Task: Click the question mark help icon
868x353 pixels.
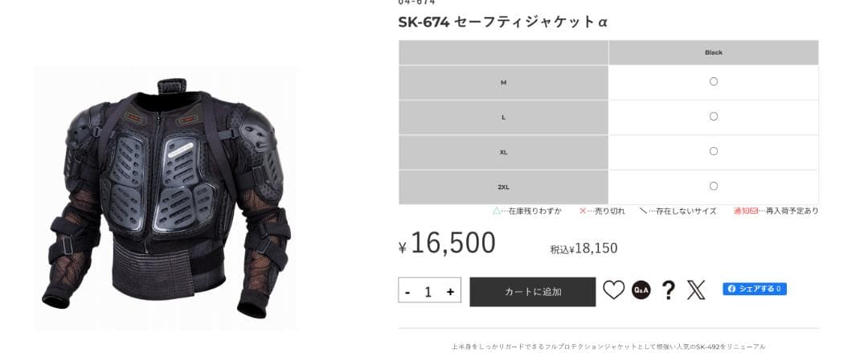Action: (669, 289)
